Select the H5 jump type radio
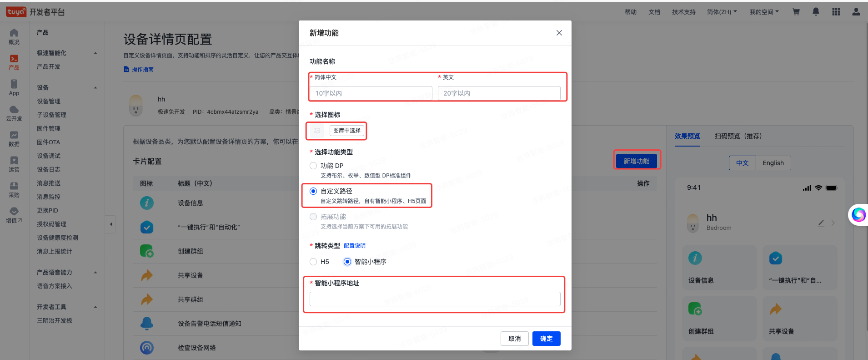868x360 pixels. [x=313, y=262]
